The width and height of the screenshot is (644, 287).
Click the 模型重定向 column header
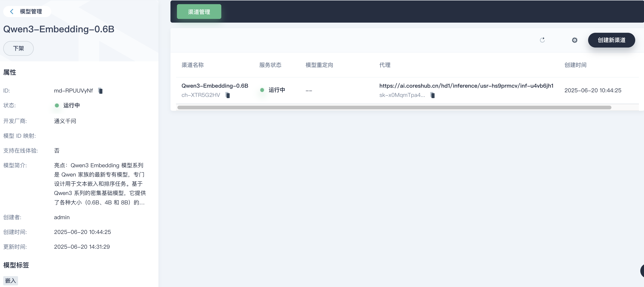coord(319,65)
